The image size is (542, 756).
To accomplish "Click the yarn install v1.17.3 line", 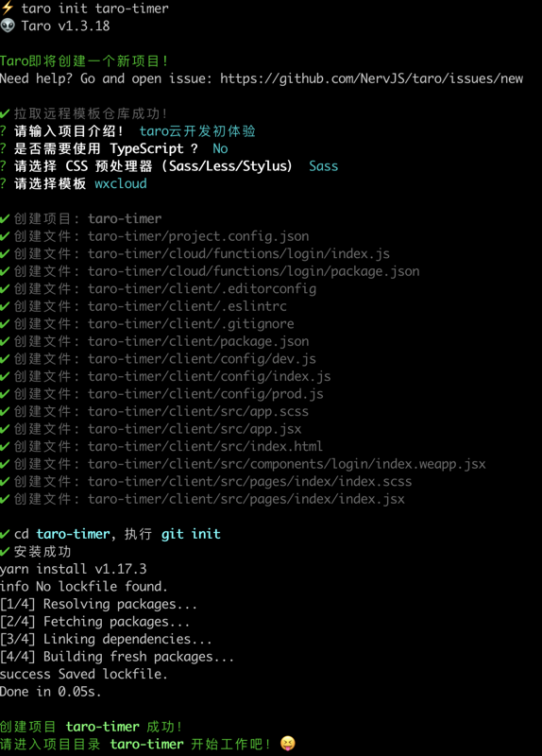I will click(x=74, y=569).
